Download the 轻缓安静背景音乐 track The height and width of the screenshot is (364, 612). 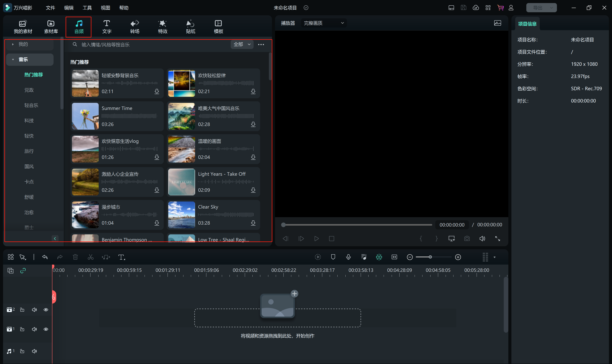pyautogui.click(x=157, y=92)
